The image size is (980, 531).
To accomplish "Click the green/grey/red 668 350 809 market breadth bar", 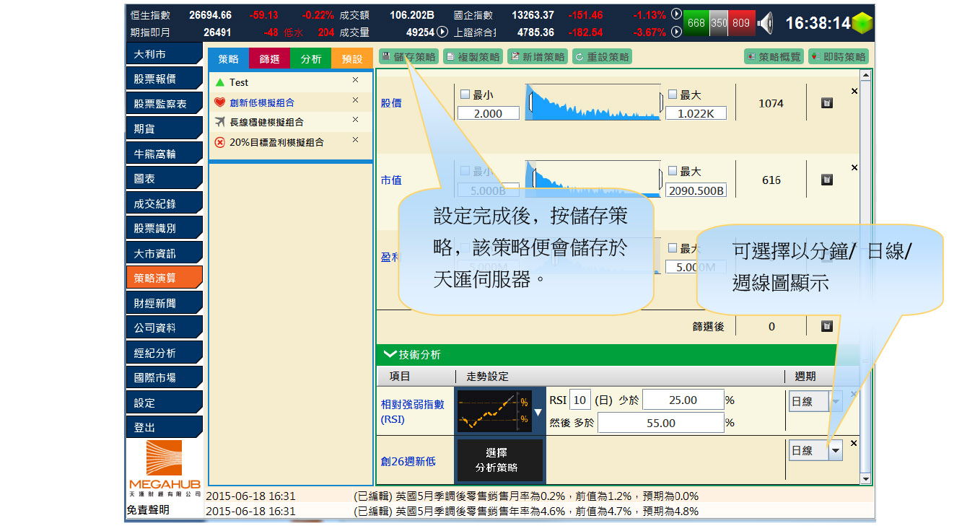I will coord(719,23).
